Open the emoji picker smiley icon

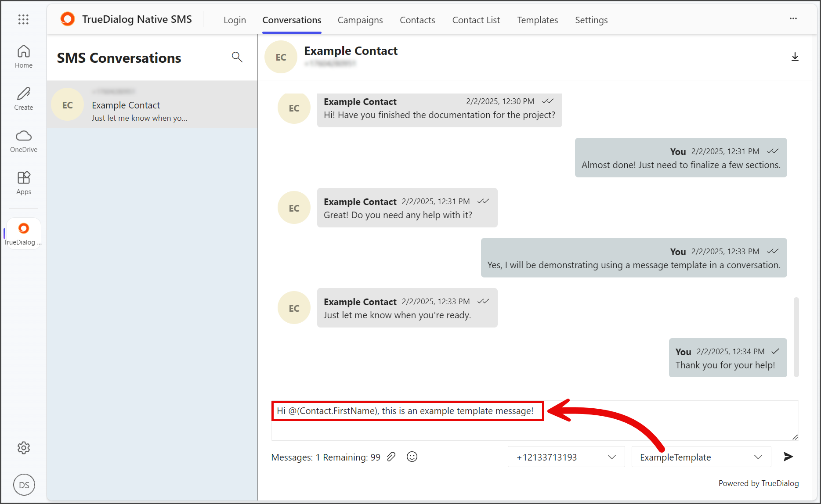pyautogui.click(x=412, y=457)
